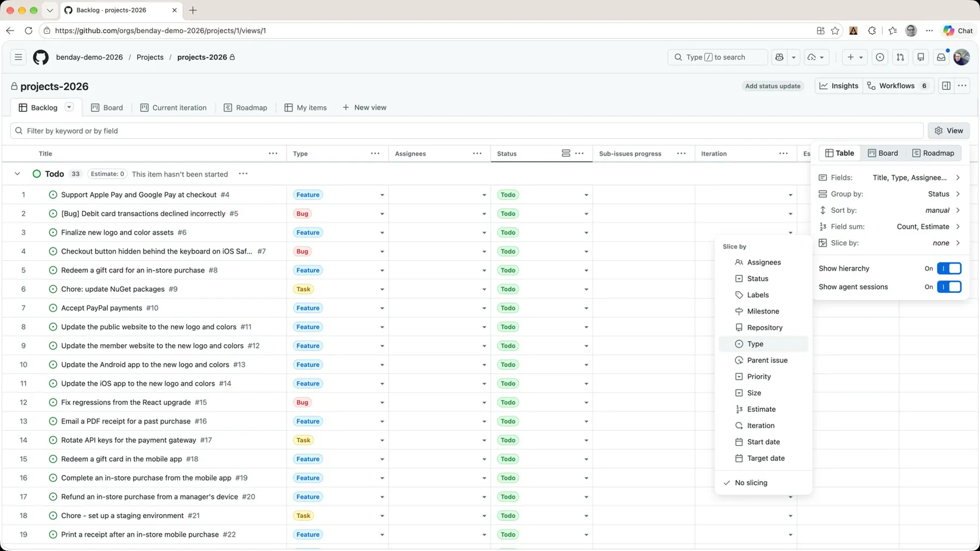The image size is (980, 551).
Task: Turn off the Show hierarchy toggle
Action: coord(949,268)
